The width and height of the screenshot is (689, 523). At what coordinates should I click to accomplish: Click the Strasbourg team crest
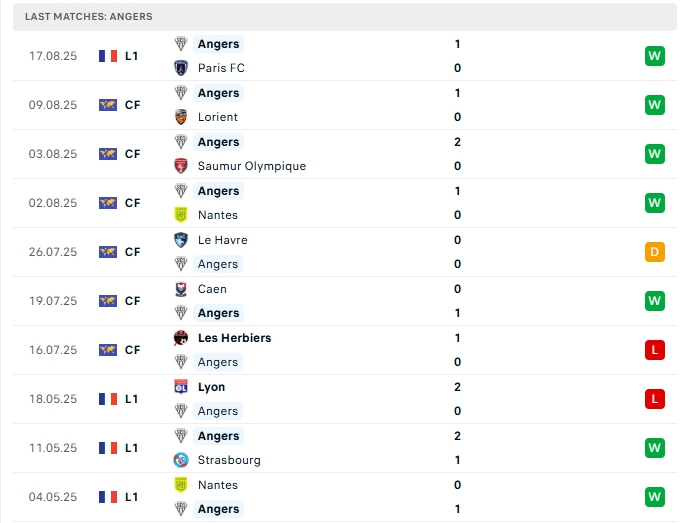(x=181, y=460)
